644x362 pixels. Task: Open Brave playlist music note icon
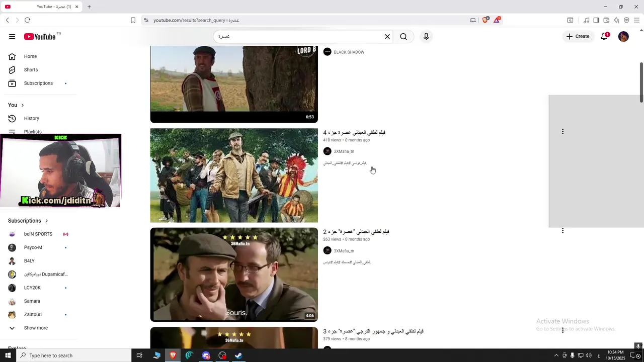[586, 20]
